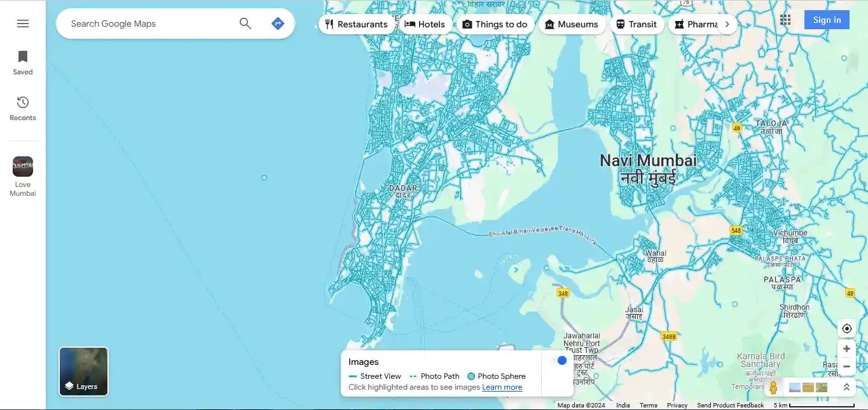Open second sandy imagery thumbnail
Screen dimensions: 868x410
808,387
